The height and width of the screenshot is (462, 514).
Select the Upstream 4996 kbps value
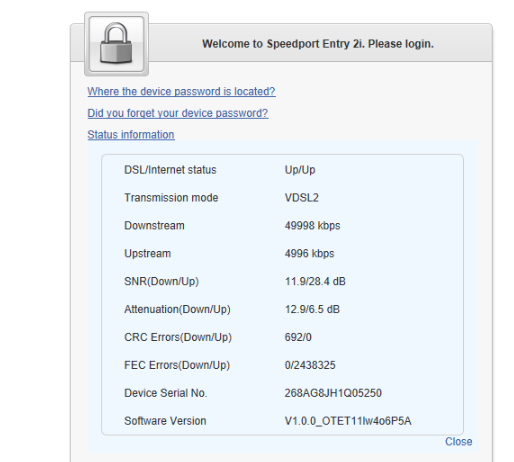pyautogui.click(x=309, y=253)
